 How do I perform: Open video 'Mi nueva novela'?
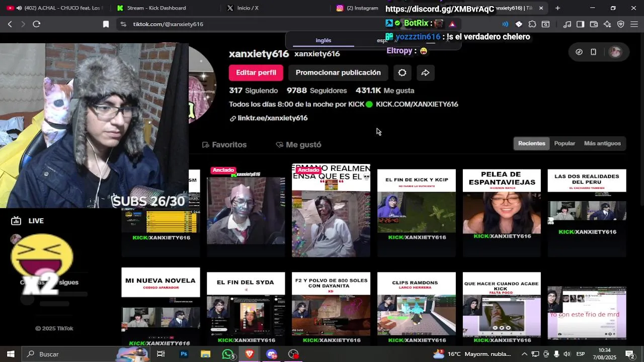(x=160, y=306)
